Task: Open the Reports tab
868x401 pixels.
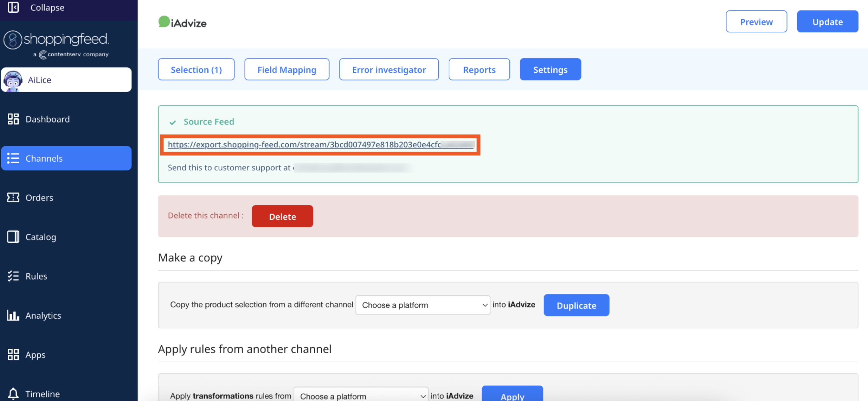Action: pyautogui.click(x=479, y=69)
